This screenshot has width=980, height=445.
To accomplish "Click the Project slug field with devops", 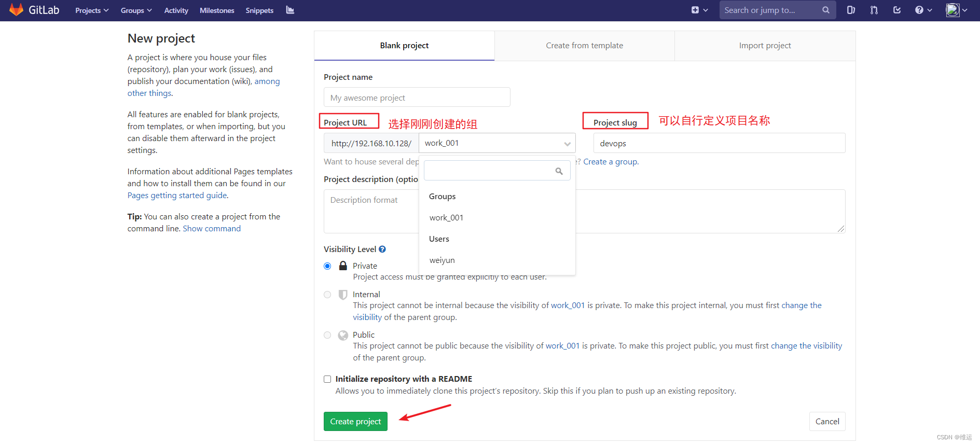I will [x=719, y=143].
